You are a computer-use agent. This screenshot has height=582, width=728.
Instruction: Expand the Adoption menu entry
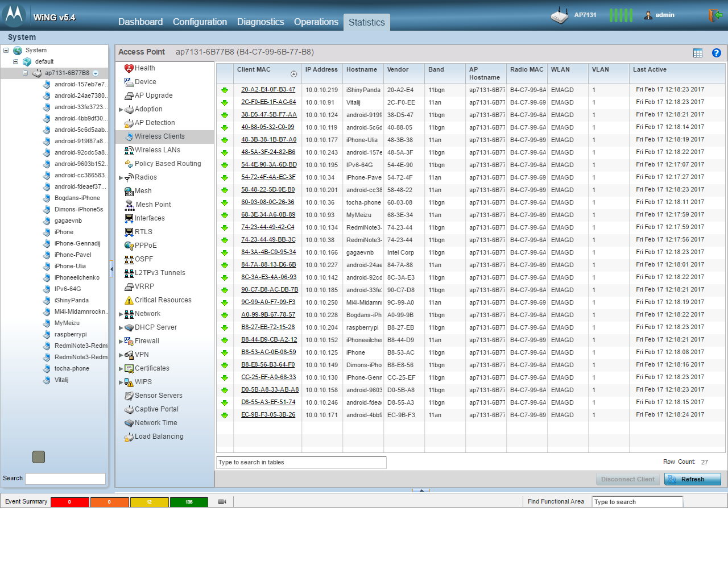tap(121, 110)
